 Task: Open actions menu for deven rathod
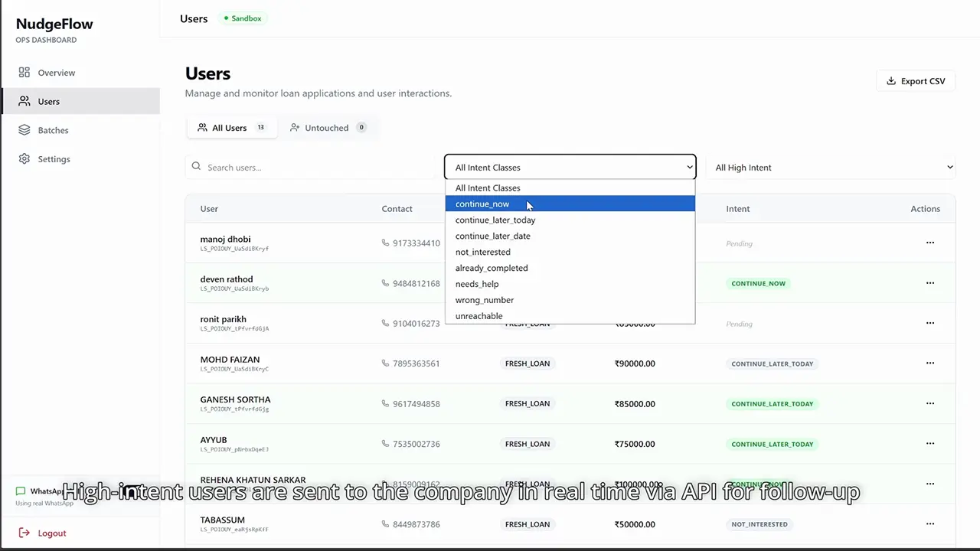point(929,283)
